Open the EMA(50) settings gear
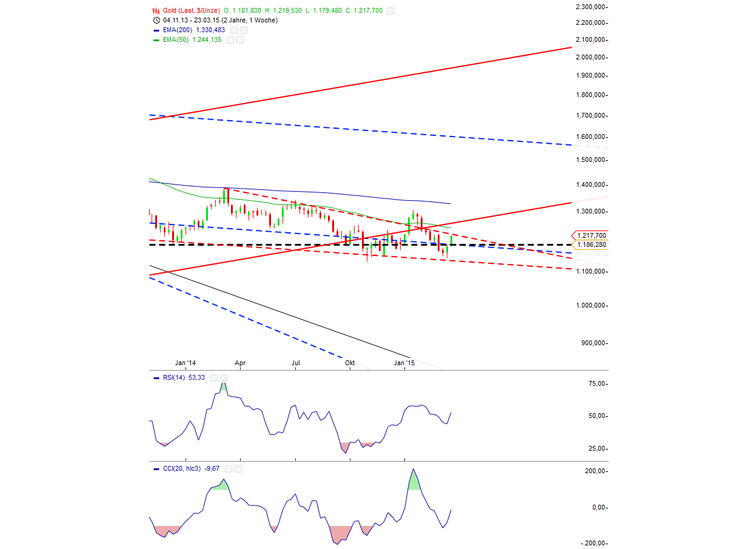Screen dimensions: 756x549 [x=230, y=40]
